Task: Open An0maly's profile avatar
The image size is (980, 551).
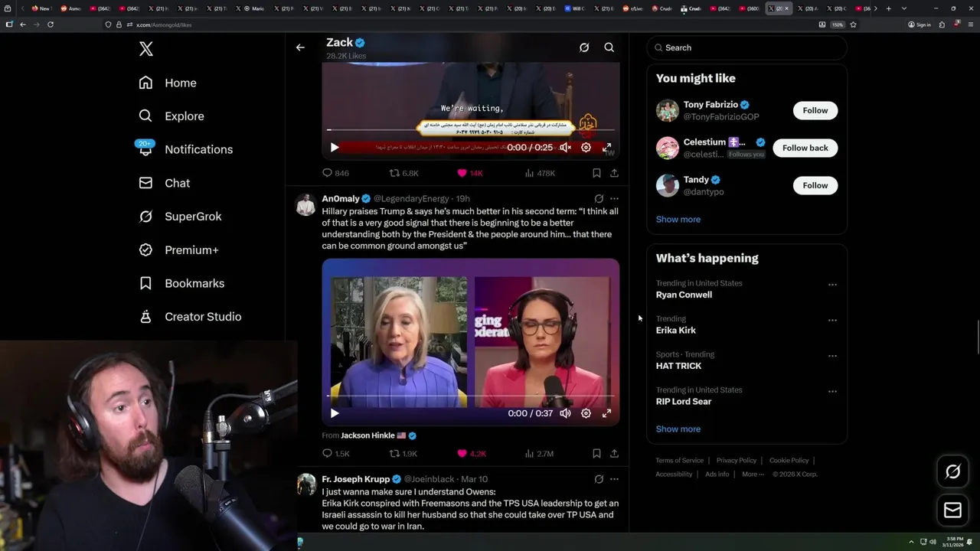Action: [x=306, y=204]
